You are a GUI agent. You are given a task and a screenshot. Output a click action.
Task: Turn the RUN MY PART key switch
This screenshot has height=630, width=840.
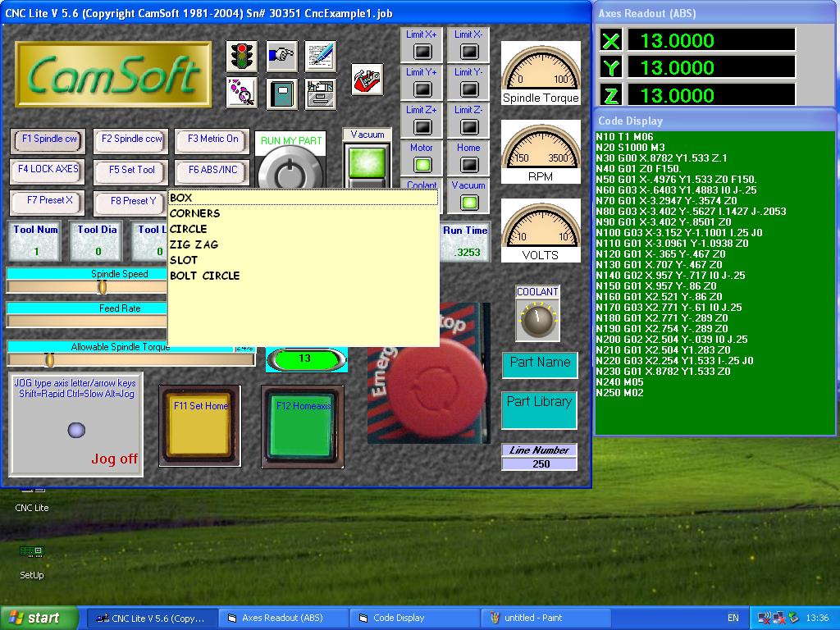coord(290,169)
